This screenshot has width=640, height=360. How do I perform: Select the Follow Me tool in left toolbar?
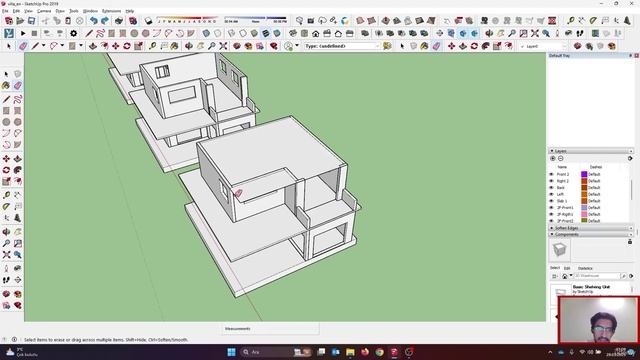coord(18,170)
